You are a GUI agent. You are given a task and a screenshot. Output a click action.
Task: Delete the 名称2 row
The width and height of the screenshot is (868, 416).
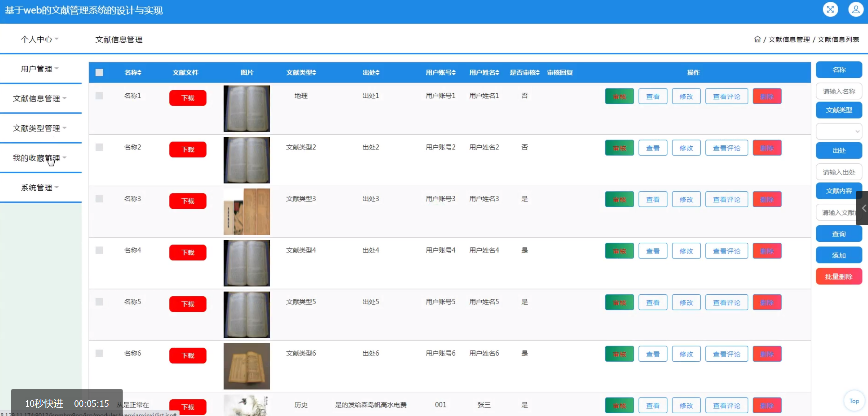coord(767,148)
